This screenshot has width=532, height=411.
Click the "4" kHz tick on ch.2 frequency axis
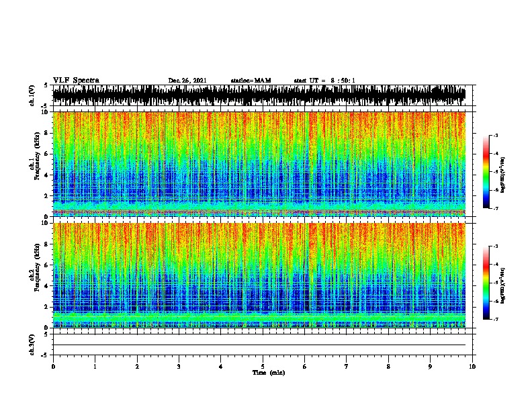[x=46, y=286]
